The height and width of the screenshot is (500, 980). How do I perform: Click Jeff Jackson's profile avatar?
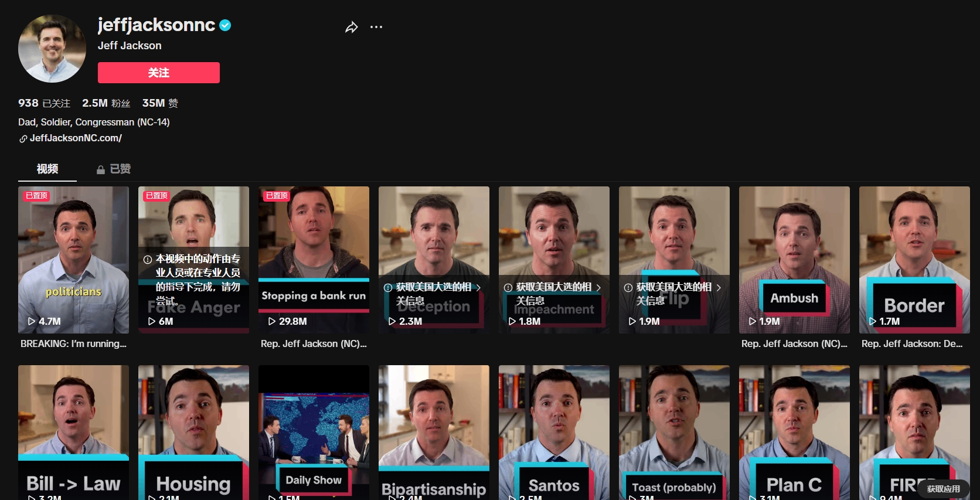click(x=52, y=49)
